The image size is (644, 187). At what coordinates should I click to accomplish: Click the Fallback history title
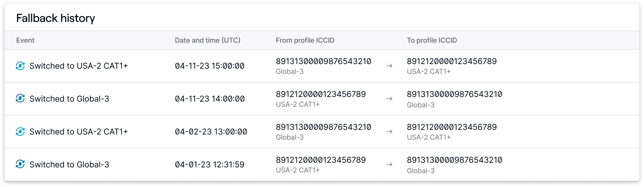click(x=55, y=18)
